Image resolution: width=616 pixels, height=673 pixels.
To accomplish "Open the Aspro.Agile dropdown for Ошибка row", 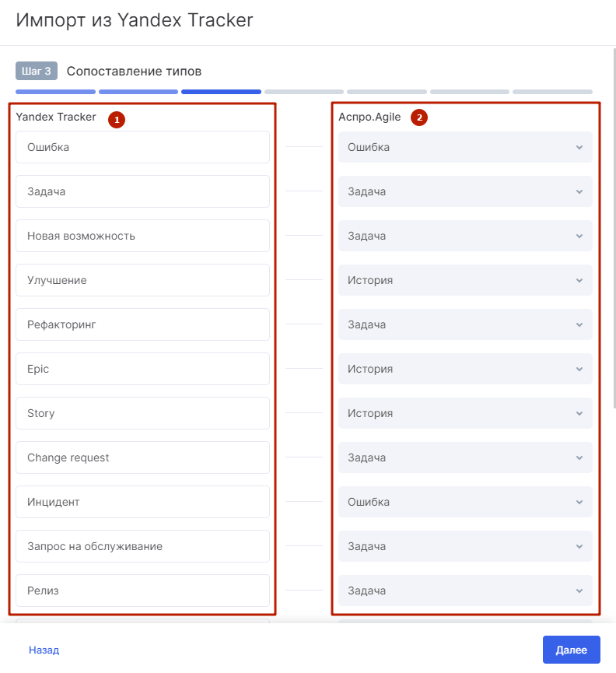I will 465,147.
